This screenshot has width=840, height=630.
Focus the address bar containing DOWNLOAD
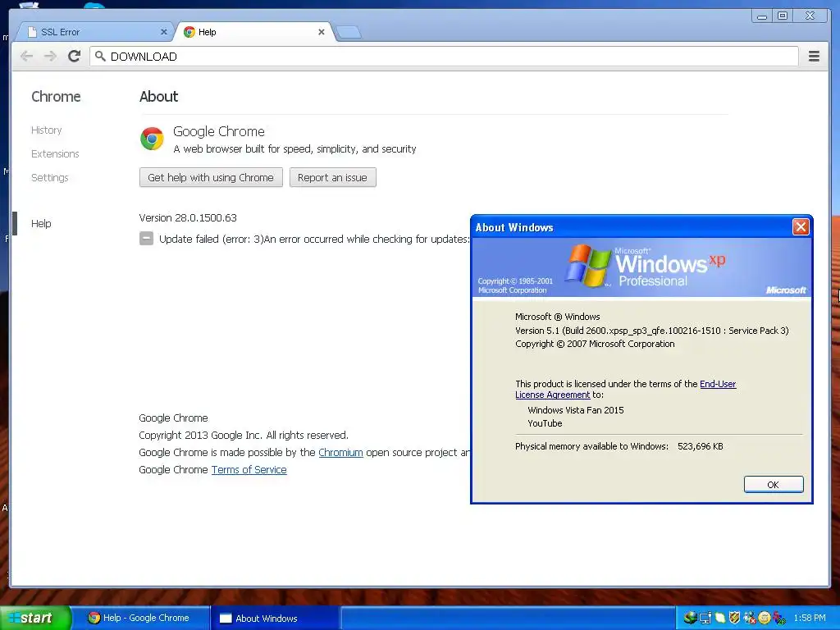pyautogui.click(x=444, y=57)
